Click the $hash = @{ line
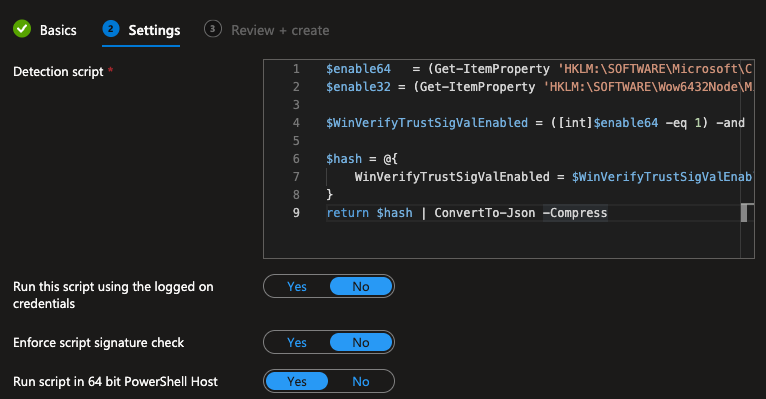766x399 pixels. (362, 159)
